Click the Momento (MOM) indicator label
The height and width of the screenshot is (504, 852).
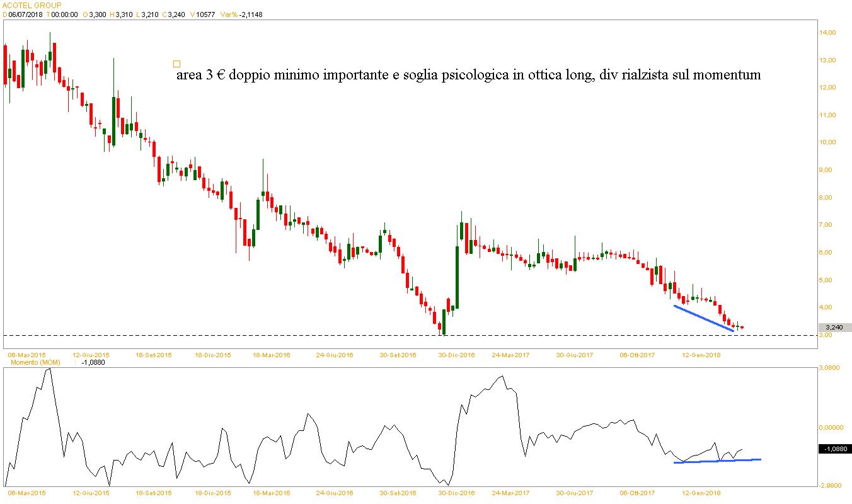click(x=33, y=363)
